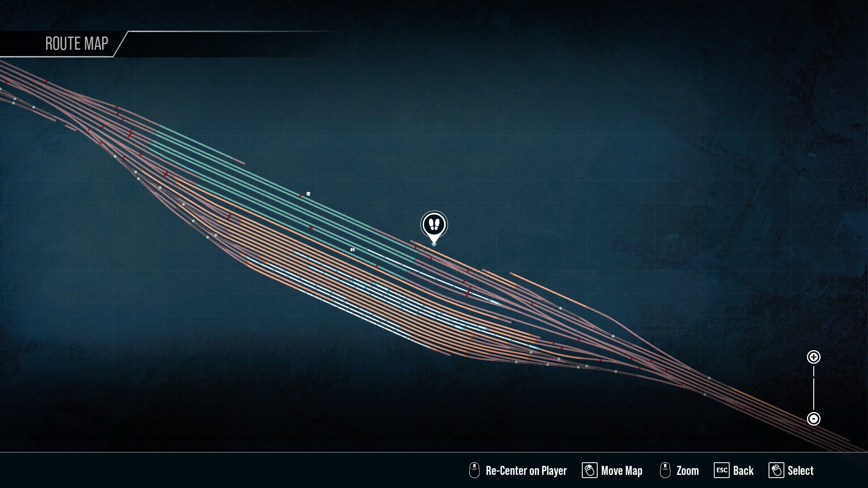Screen dimensions: 868x488
Task: Click the zoom out minus icon
Action: (814, 419)
